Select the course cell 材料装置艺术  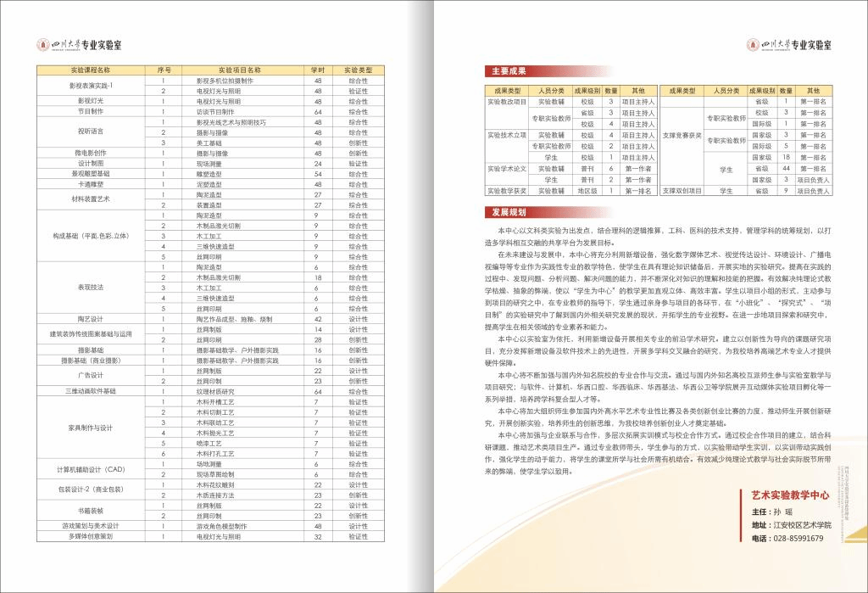coord(91,199)
